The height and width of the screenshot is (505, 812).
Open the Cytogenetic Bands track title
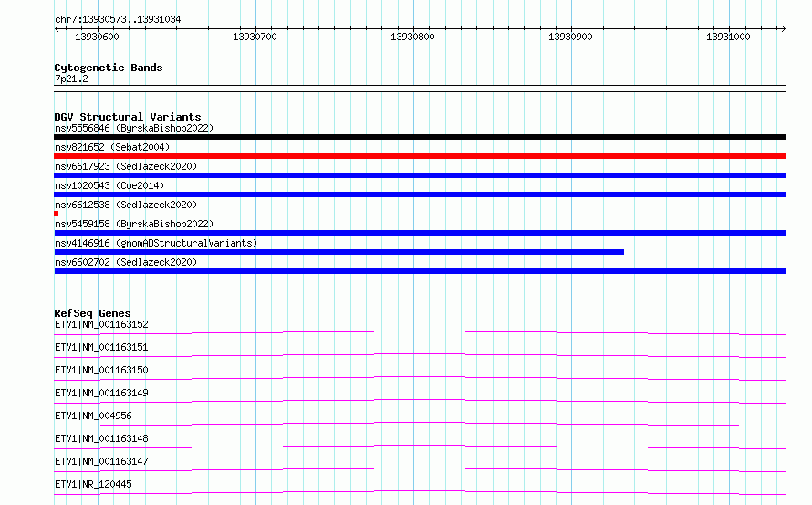pos(109,68)
